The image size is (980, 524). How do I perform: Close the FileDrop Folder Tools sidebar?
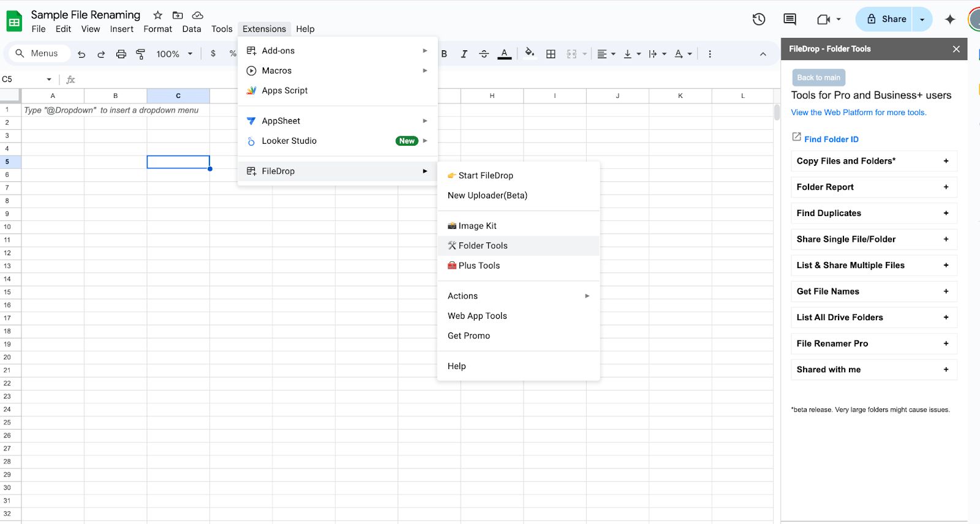956,49
